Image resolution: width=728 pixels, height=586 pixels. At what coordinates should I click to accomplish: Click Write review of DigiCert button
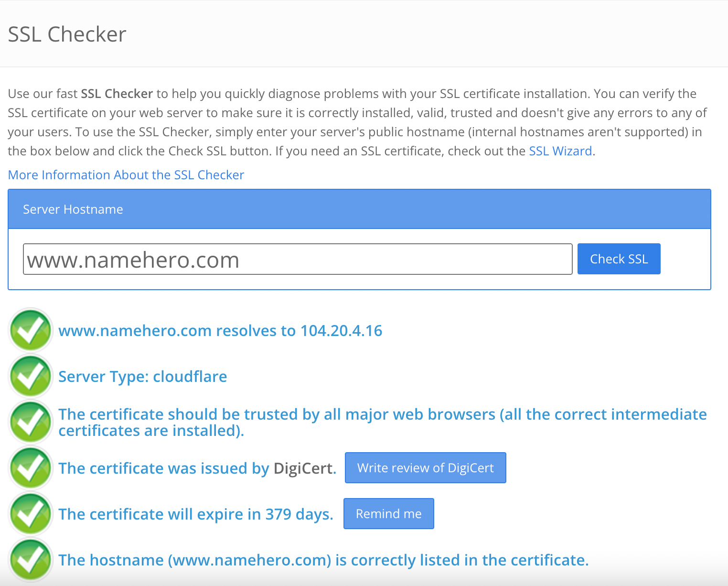(x=425, y=467)
